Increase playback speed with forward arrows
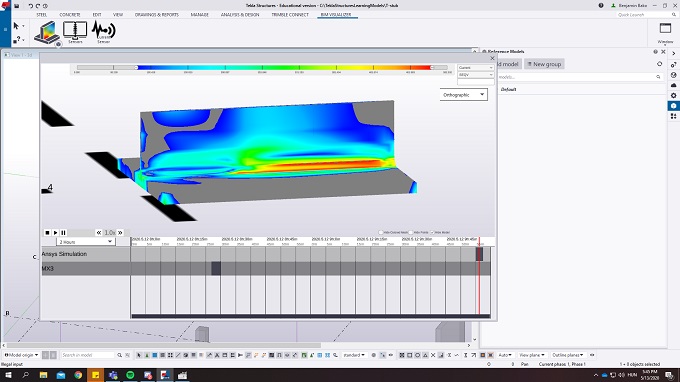This screenshot has width=680, height=382. tap(121, 233)
